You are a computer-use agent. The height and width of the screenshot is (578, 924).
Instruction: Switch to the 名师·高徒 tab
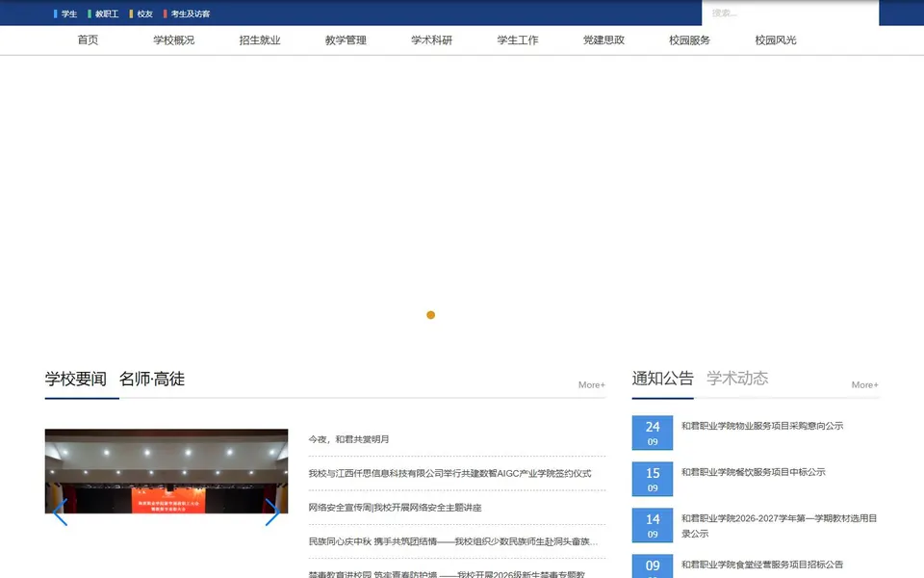tap(152, 379)
